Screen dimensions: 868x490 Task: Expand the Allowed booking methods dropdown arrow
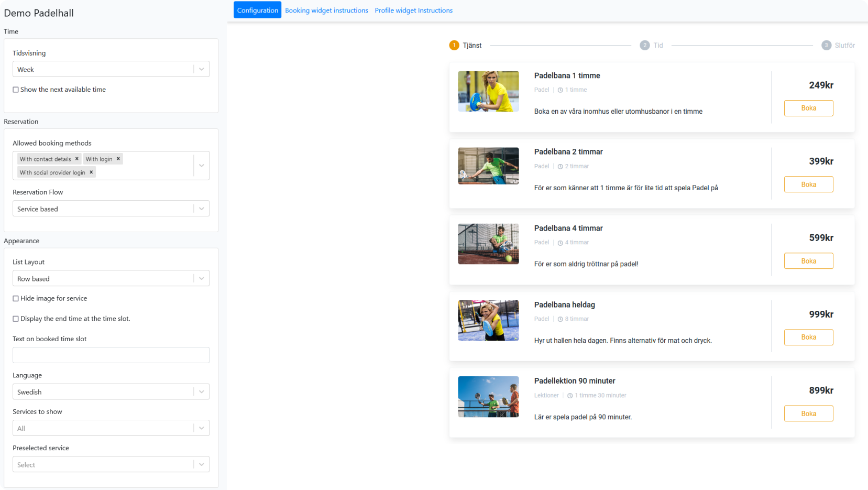tap(202, 166)
